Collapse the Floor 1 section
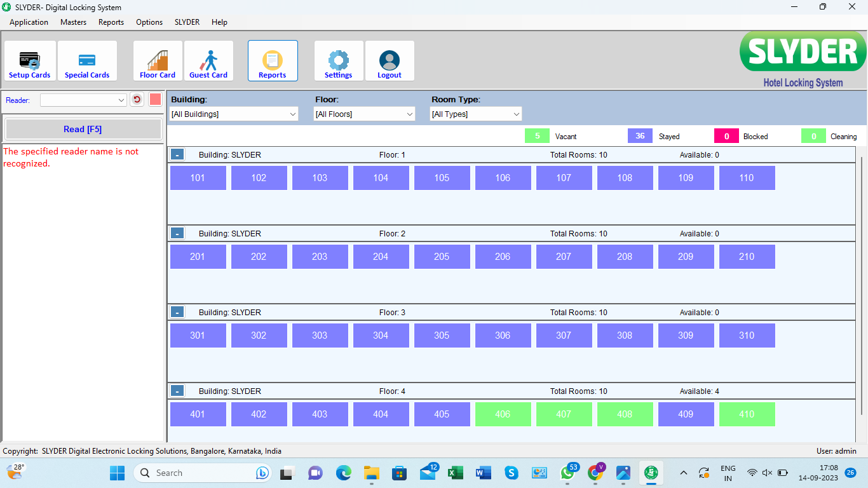Screen dimensions: 868x488 coord(177,154)
